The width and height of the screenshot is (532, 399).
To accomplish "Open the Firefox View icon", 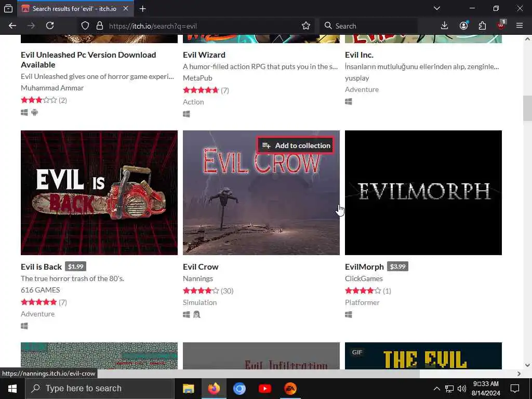I will point(8,8).
